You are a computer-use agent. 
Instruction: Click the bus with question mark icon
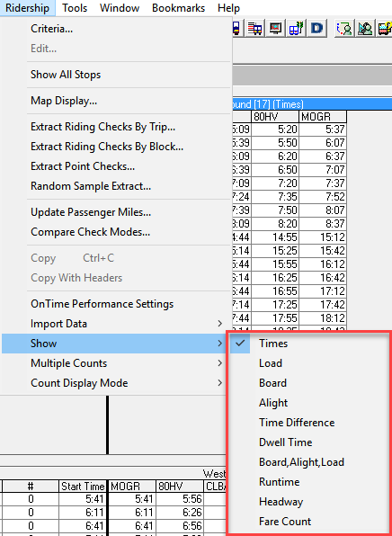tap(385, 29)
